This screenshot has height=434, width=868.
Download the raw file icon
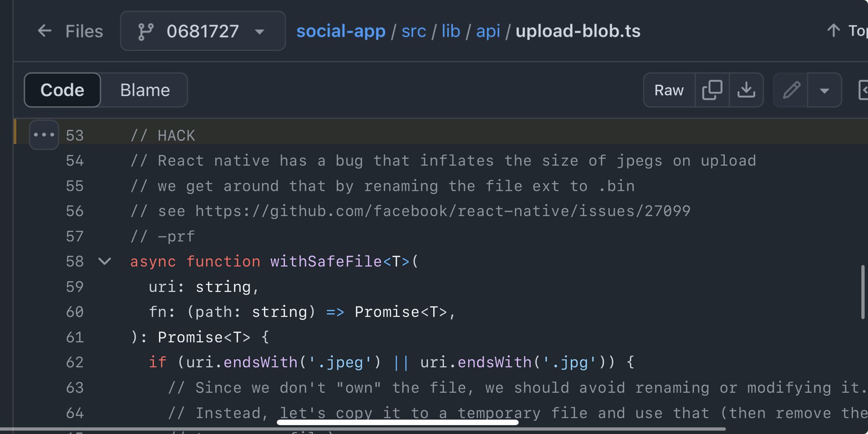click(x=746, y=90)
